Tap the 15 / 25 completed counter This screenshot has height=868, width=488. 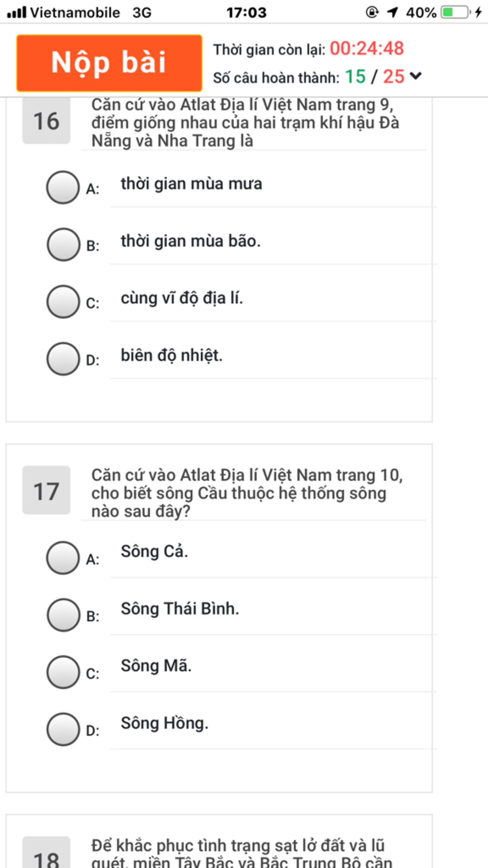[x=375, y=76]
